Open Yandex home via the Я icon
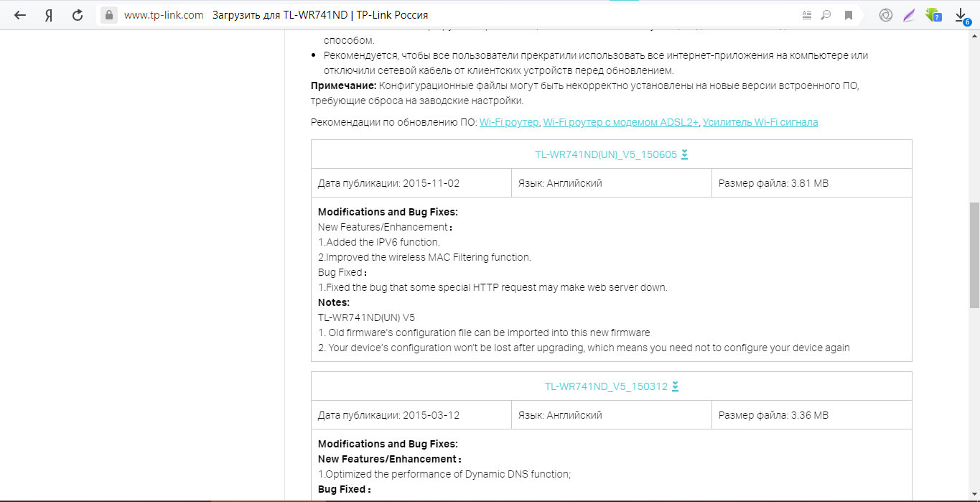Screen dimensions: 980x502 tap(48, 15)
